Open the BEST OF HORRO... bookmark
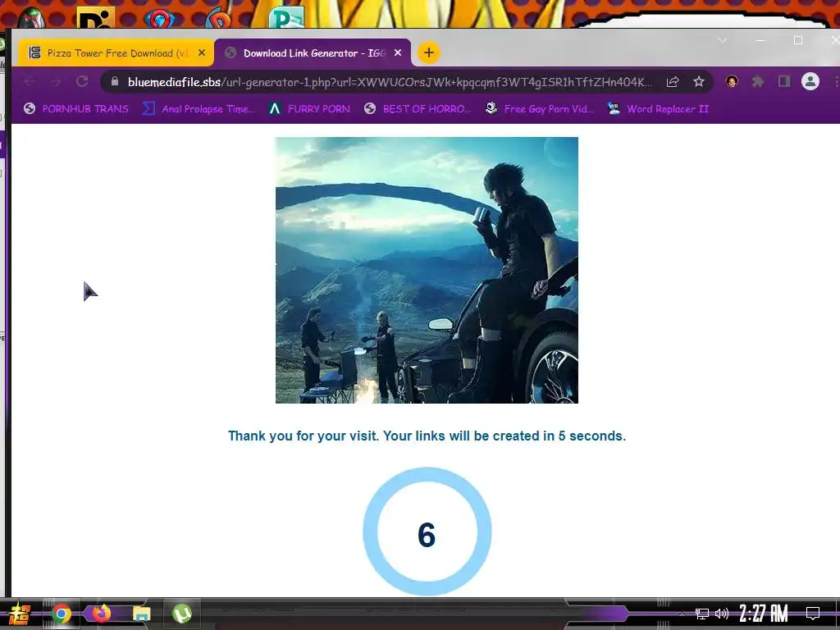 [418, 109]
